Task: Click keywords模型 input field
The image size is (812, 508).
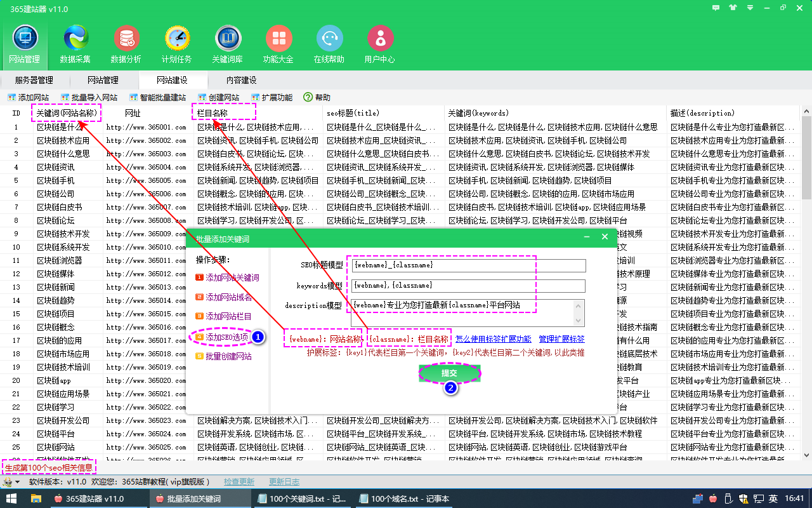Action: tap(468, 286)
